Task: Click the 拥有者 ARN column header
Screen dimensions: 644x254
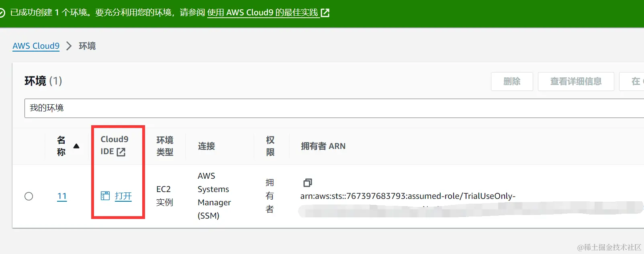Action: [x=323, y=146]
